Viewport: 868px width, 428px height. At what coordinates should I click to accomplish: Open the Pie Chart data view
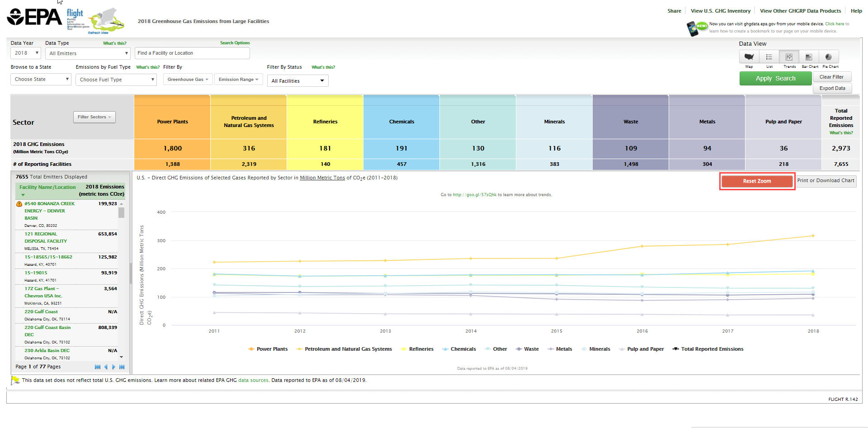[829, 57]
